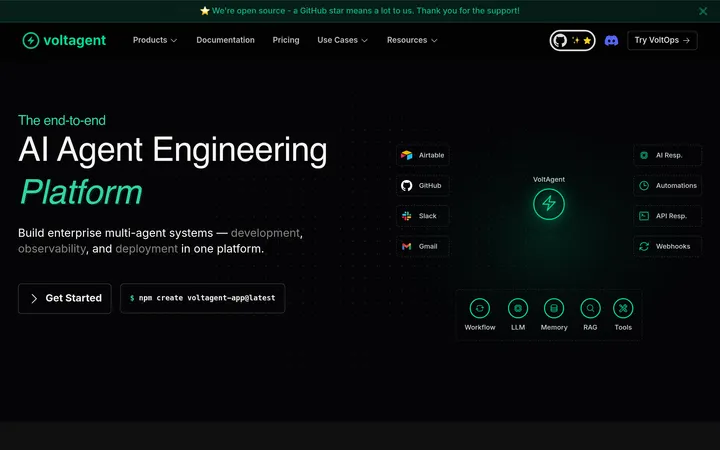720x450 pixels.
Task: Click the star emoji in the banner
Action: 205,11
